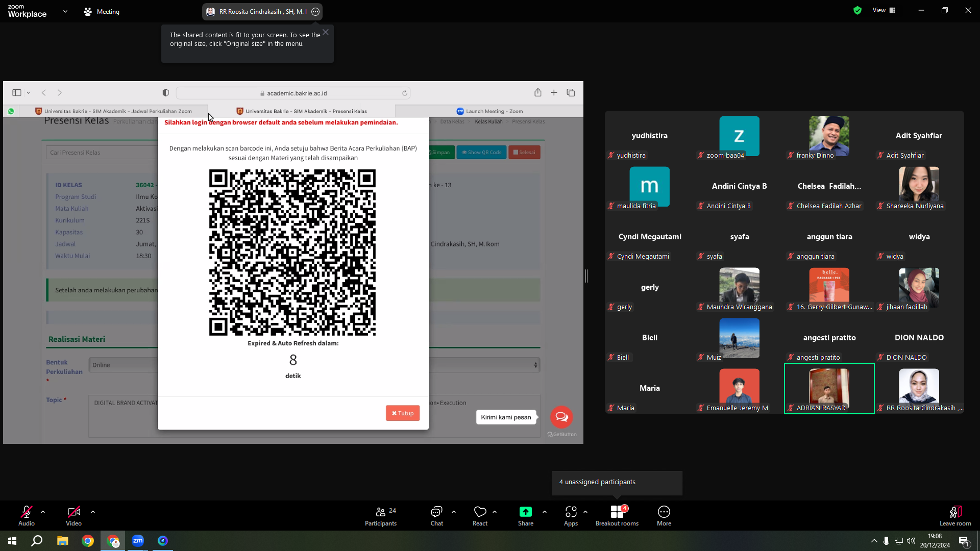Viewport: 980px width, 551px height.
Task: Switch to Launch Meeting - Zoom browser tab
Action: [489, 111]
